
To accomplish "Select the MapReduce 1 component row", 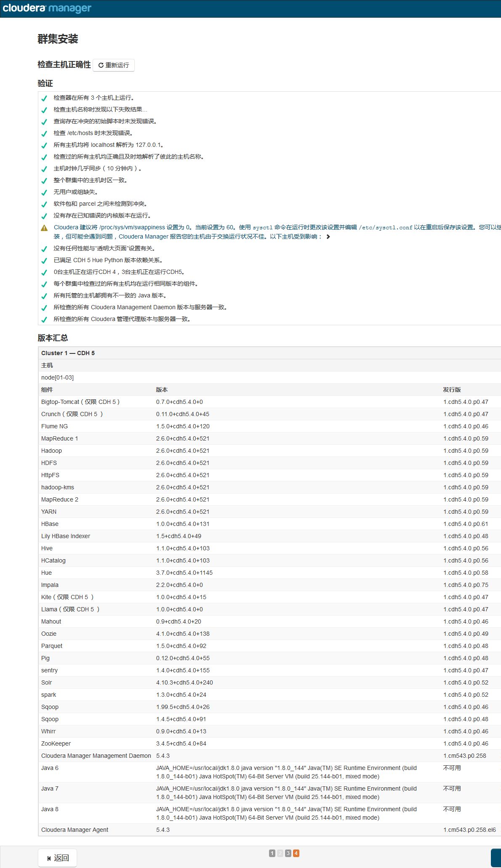I will [x=269, y=438].
